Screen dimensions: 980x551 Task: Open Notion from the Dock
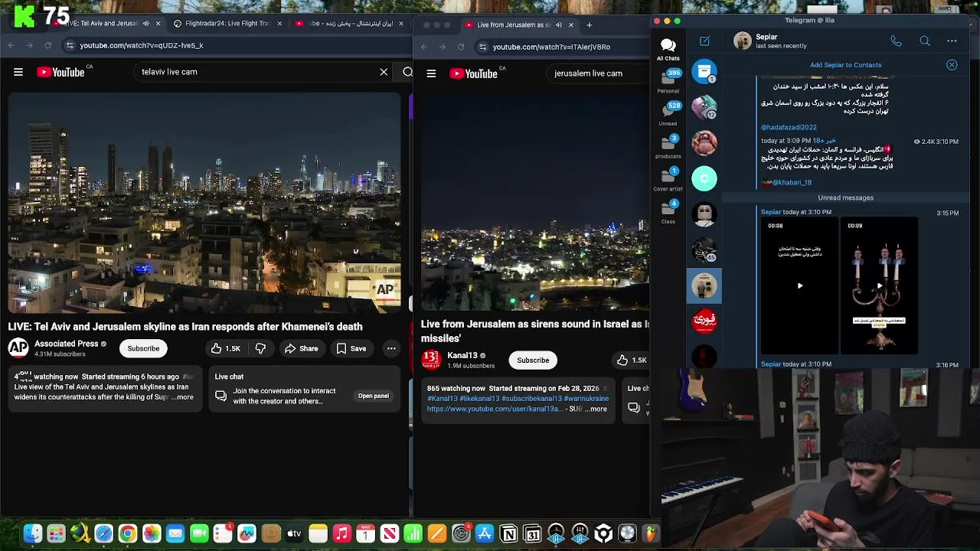(508, 533)
